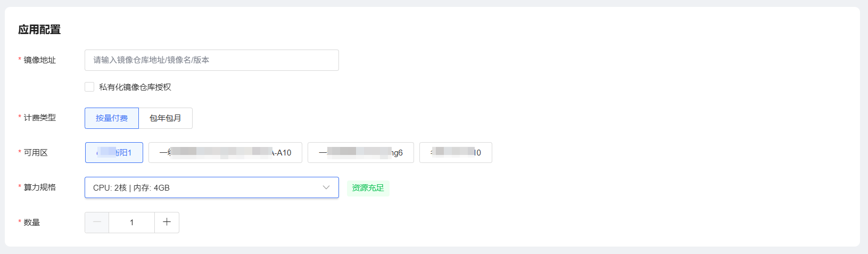Click the 计费类型 field label
Screen dimensions: 868x254
pyautogui.click(x=39, y=118)
